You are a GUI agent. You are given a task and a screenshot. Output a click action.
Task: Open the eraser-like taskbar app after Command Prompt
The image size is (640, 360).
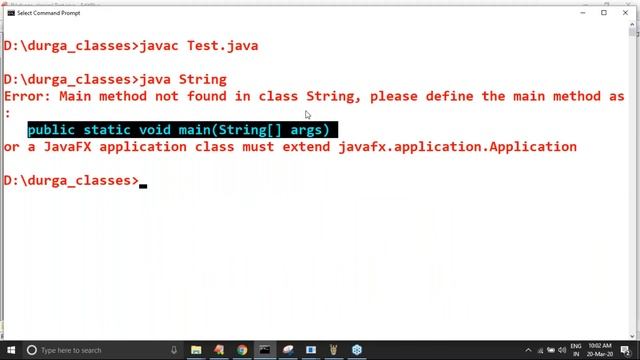click(x=288, y=350)
